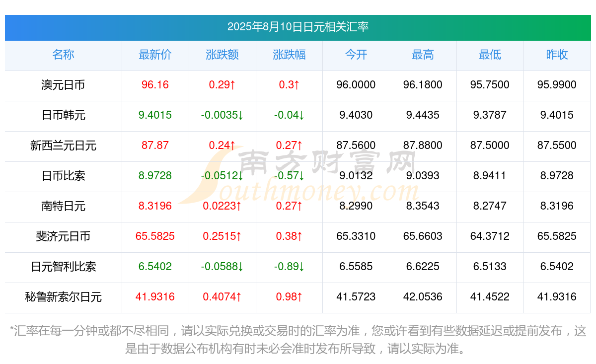This screenshot has height=364, width=596.
Task: Click the 秘鲁新索尔日元 row name
Action: pos(63,297)
